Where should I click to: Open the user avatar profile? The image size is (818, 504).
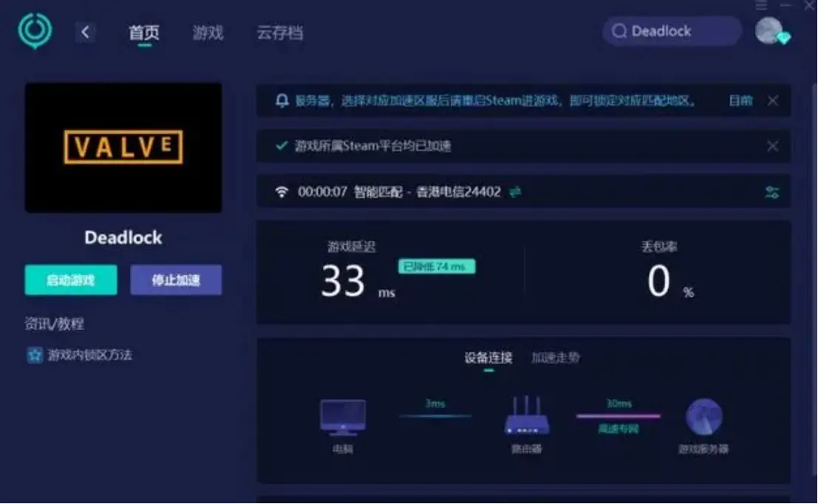(770, 31)
